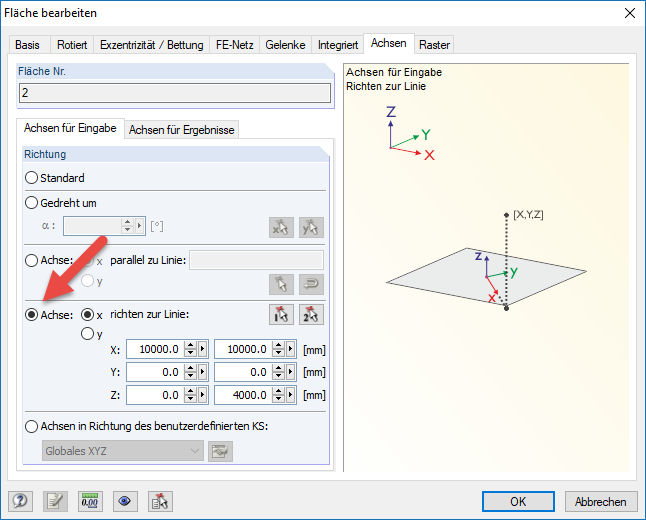This screenshot has height=520, width=646.
Task: Click the pick parallel line cursor icon
Action: [281, 284]
